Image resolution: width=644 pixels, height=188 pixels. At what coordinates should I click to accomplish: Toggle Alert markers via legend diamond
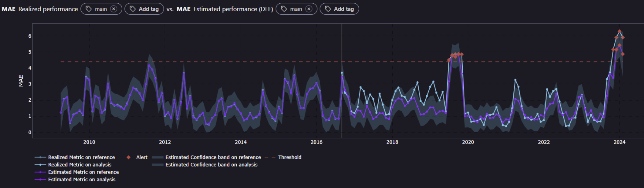point(129,157)
